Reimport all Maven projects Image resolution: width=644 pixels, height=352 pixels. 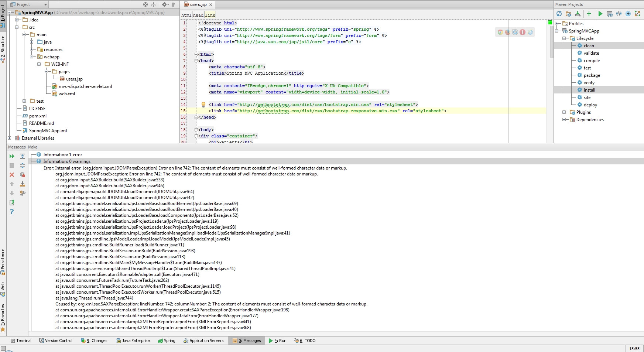coord(559,14)
